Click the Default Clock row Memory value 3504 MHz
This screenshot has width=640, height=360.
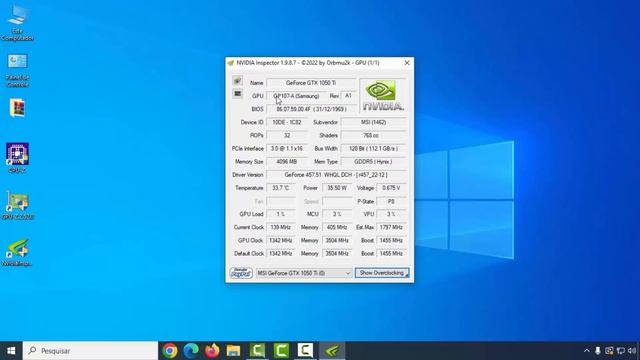click(x=337, y=253)
